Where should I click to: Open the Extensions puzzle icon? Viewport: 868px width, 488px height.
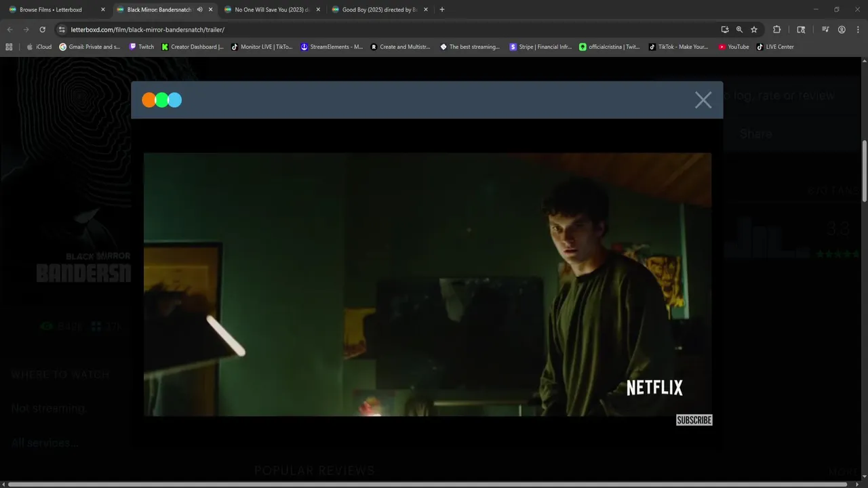[777, 30]
